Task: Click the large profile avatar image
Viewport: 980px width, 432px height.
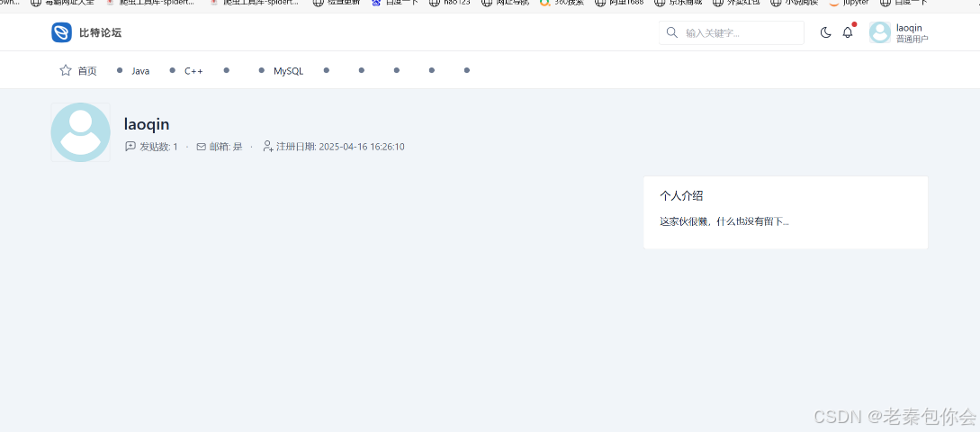Action: point(81,132)
